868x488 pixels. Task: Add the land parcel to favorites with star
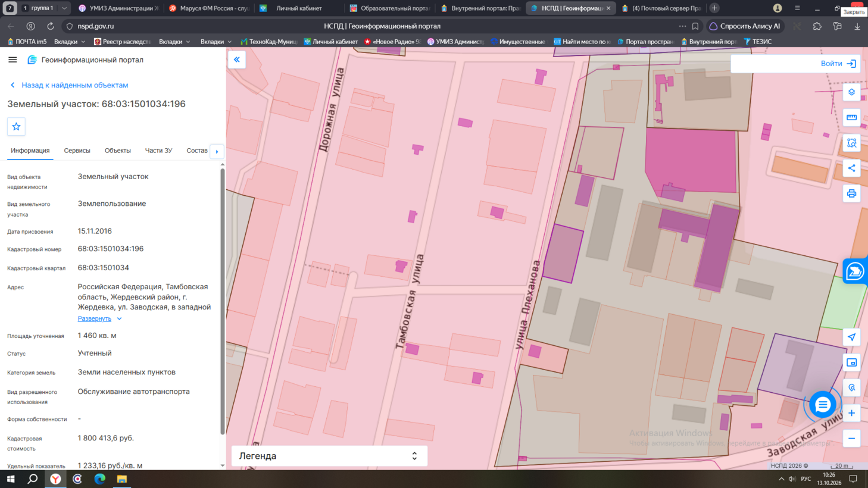click(x=16, y=126)
